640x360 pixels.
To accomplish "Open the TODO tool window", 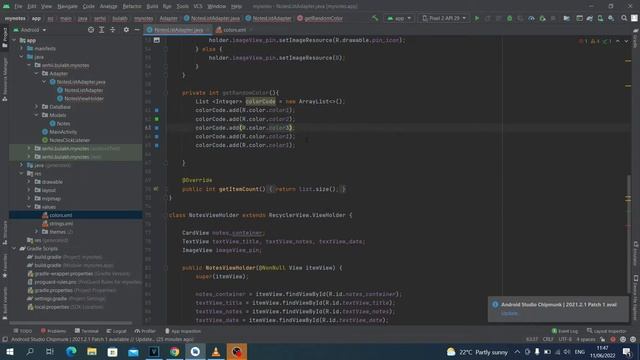I will pos(23,331).
